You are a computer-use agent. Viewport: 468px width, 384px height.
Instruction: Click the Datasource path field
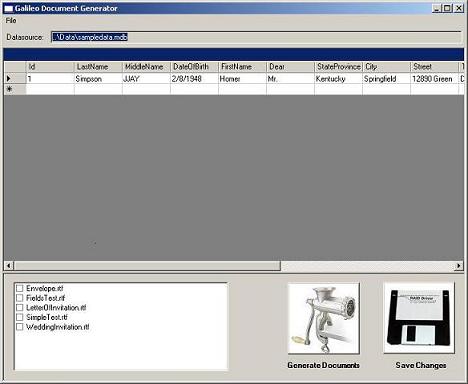coord(256,37)
